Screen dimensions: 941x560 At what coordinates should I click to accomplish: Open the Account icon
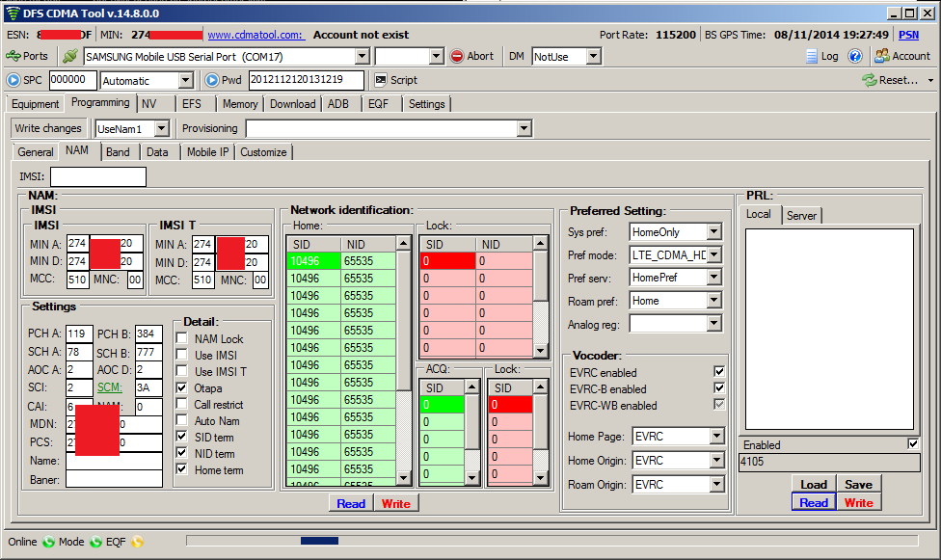click(x=881, y=56)
